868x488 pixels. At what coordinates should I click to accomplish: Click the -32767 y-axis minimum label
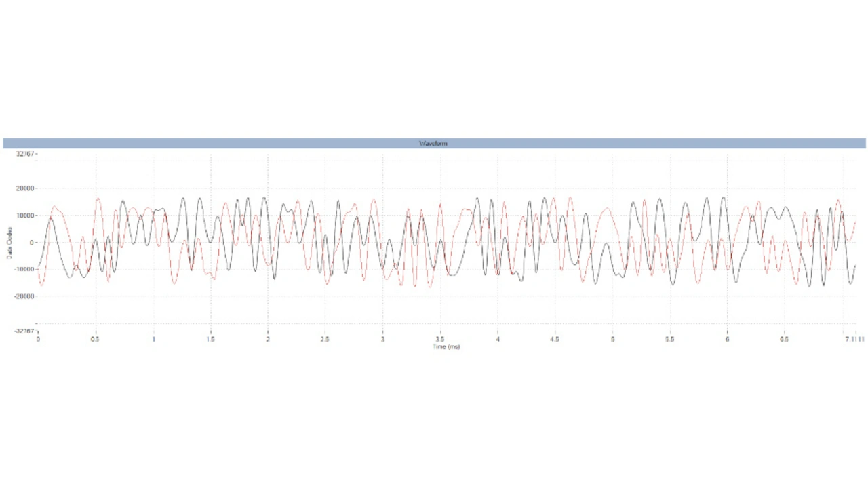(24, 331)
